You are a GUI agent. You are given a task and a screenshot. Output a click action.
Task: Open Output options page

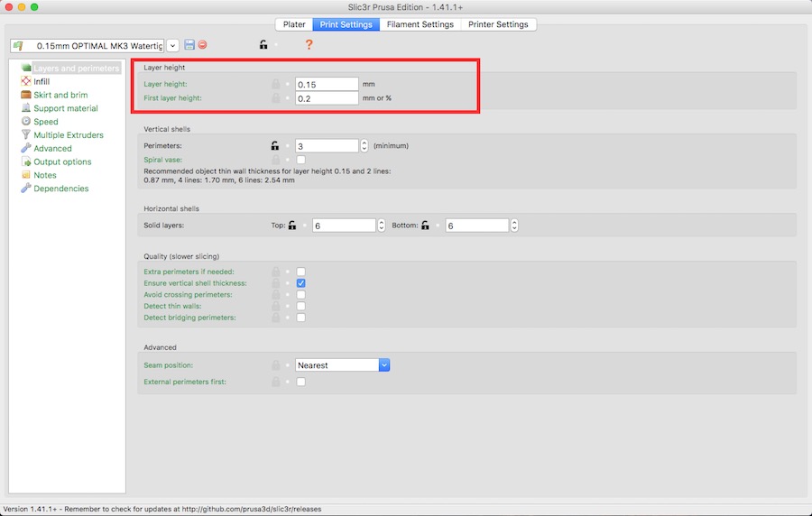coord(62,162)
